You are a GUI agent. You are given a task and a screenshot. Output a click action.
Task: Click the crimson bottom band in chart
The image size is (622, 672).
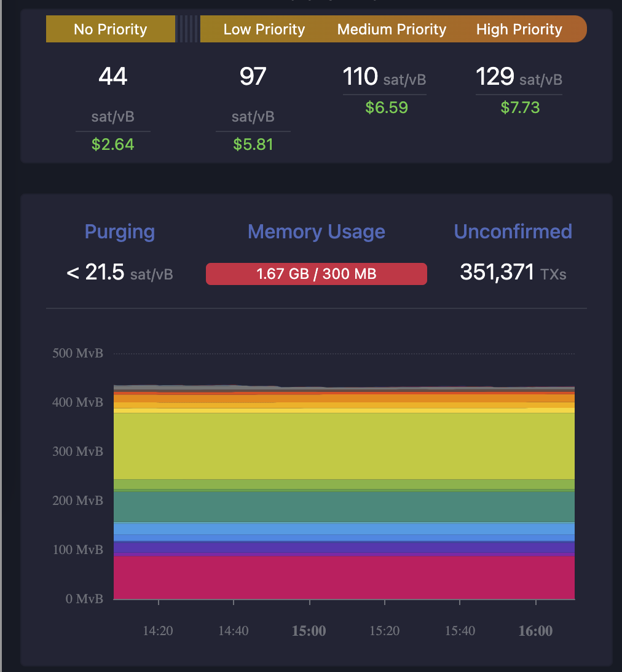[x=344, y=577]
